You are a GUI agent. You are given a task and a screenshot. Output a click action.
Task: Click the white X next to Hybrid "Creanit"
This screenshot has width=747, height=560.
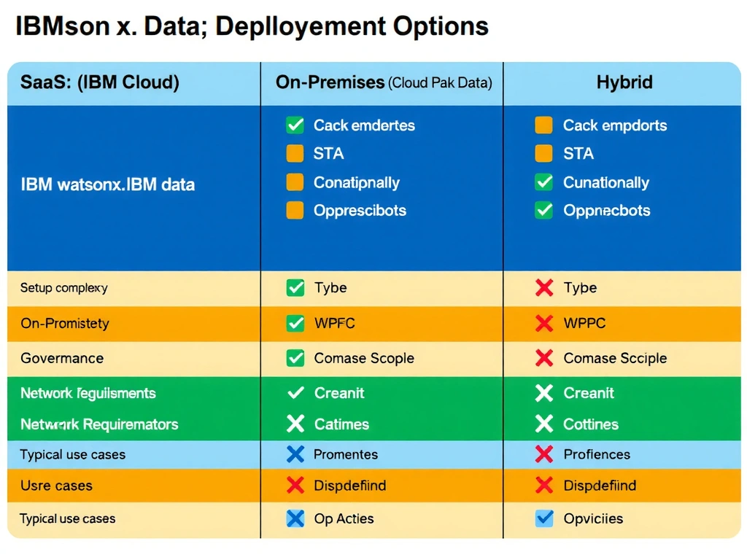tap(544, 393)
